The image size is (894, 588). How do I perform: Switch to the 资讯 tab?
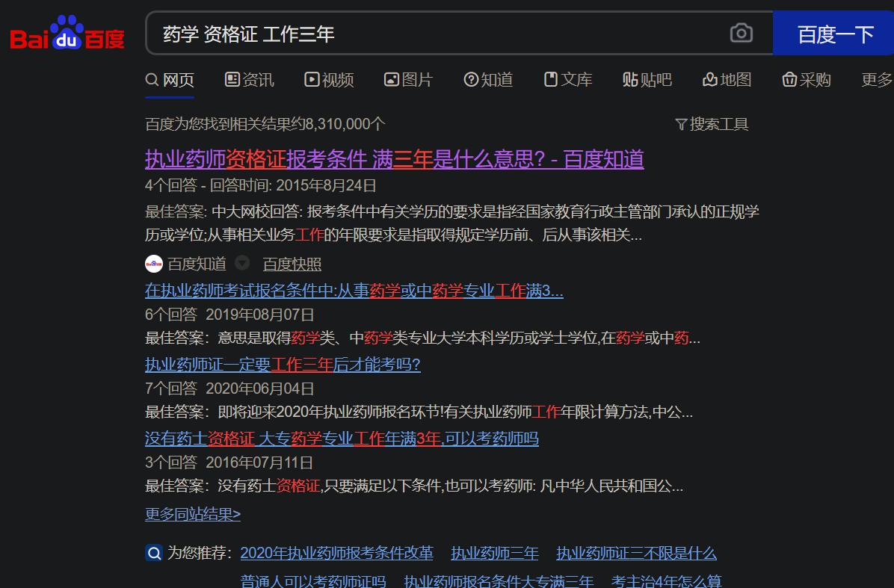tap(250, 80)
